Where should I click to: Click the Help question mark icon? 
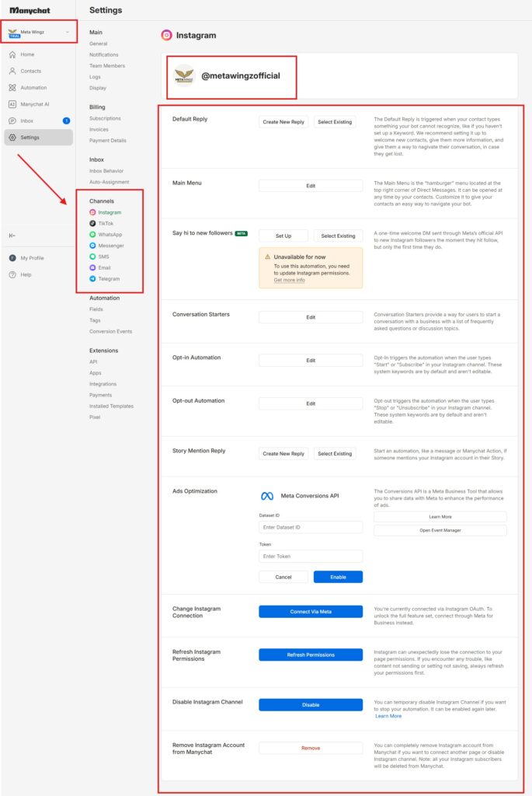[x=12, y=274]
